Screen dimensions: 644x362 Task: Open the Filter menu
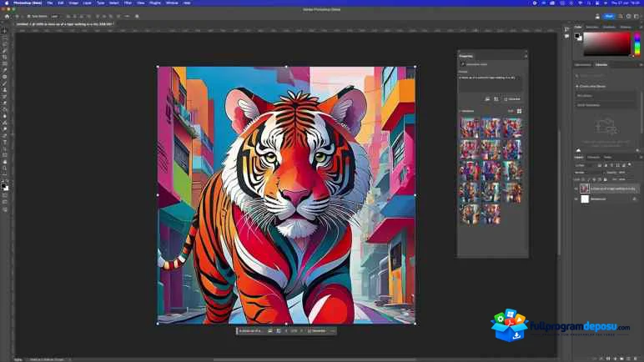point(128,3)
